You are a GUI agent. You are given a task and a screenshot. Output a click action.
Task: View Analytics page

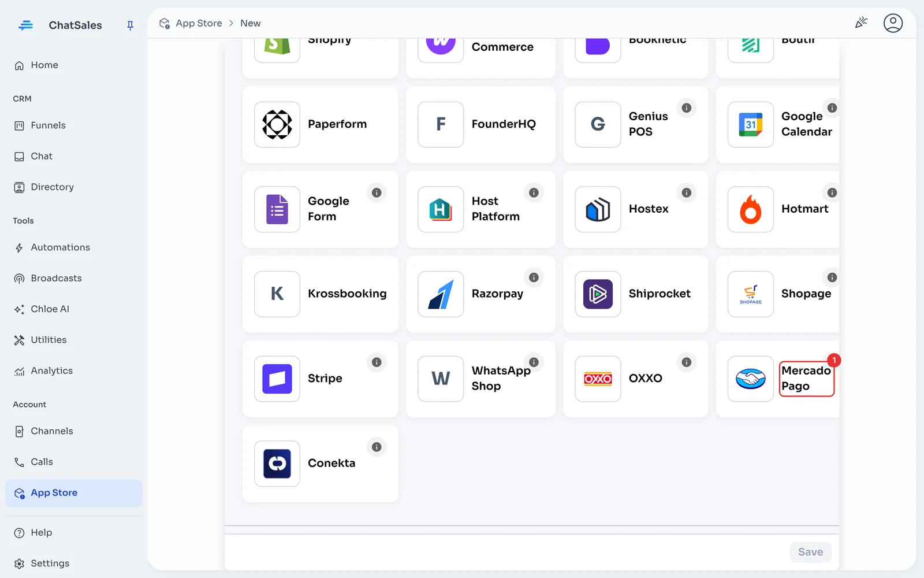click(73, 371)
